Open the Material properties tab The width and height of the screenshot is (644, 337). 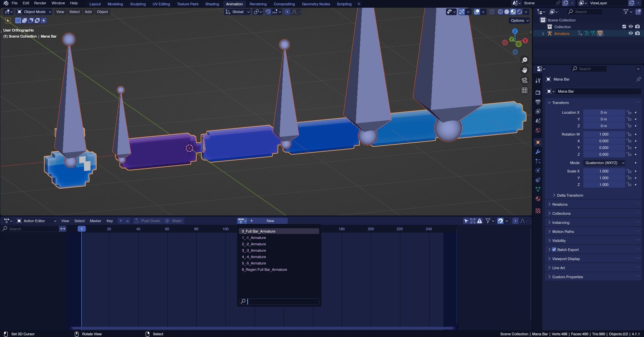pyautogui.click(x=538, y=199)
